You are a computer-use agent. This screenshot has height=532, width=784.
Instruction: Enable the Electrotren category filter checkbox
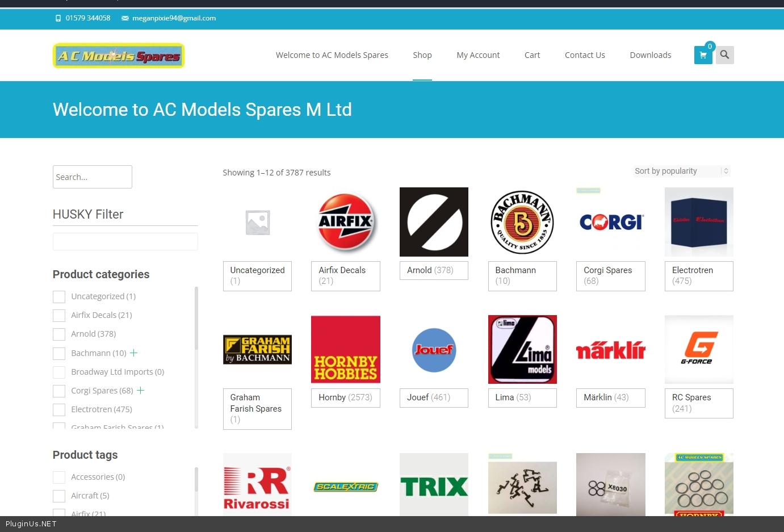pyautogui.click(x=59, y=410)
